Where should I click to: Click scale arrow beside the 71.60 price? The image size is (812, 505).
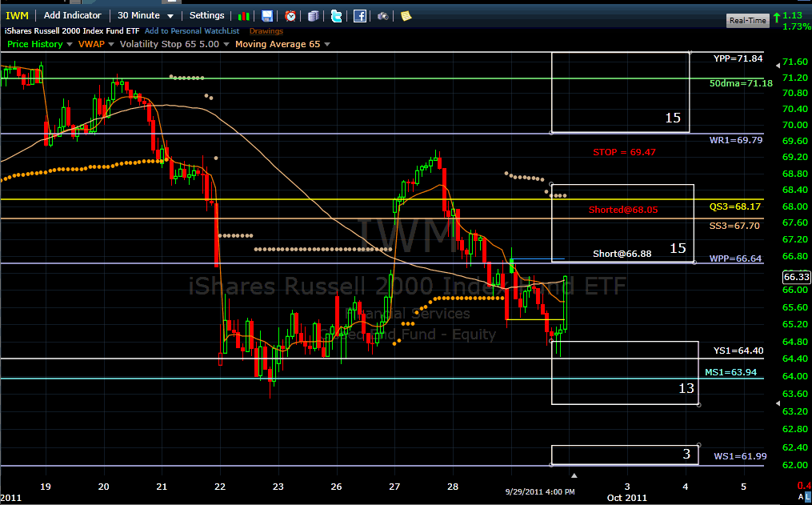click(x=778, y=66)
